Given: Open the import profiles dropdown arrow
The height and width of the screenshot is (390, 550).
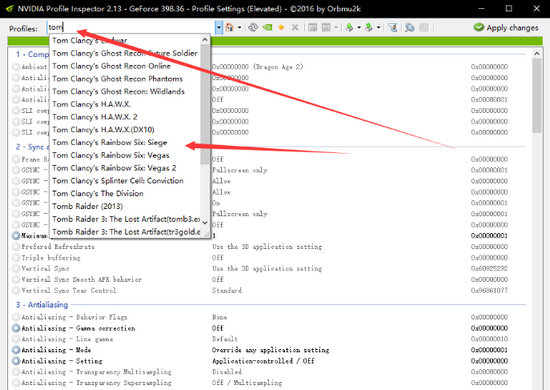Looking at the screenshot, I should point(378,27).
